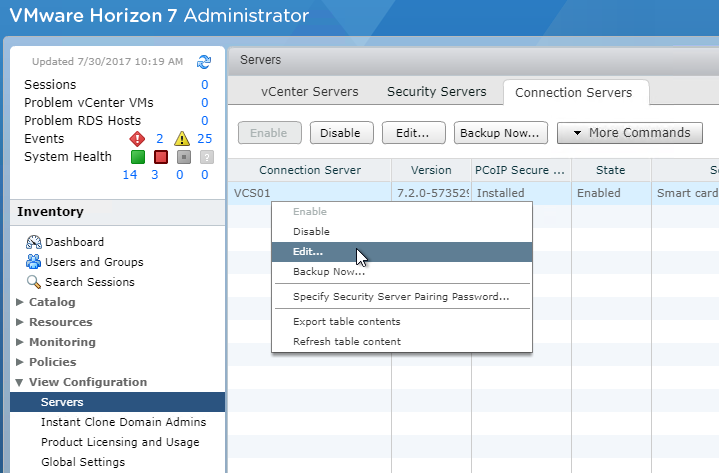This screenshot has width=719, height=473.
Task: Open Product Licensing and Usage
Action: [x=120, y=442]
